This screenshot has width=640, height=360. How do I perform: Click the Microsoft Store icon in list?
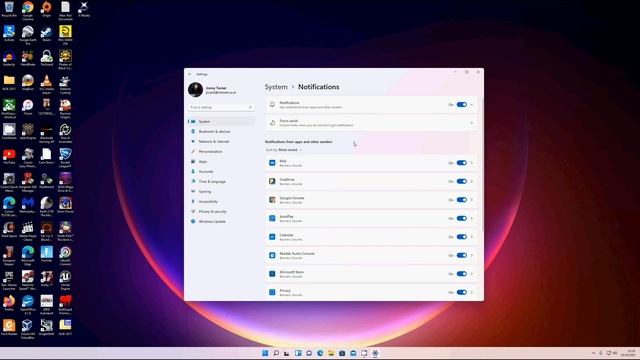[x=272, y=274]
